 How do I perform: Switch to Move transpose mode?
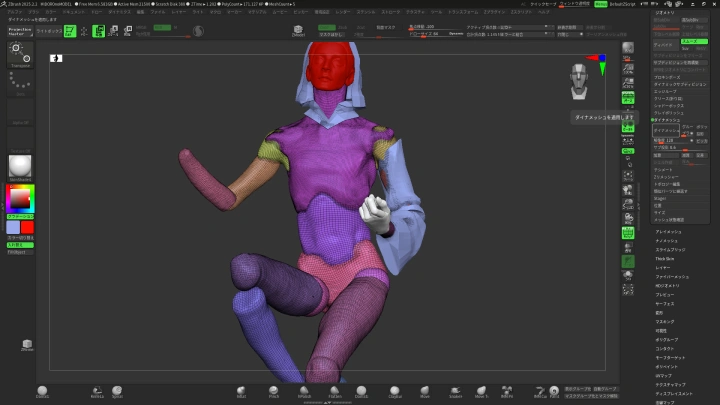[x=98, y=31]
